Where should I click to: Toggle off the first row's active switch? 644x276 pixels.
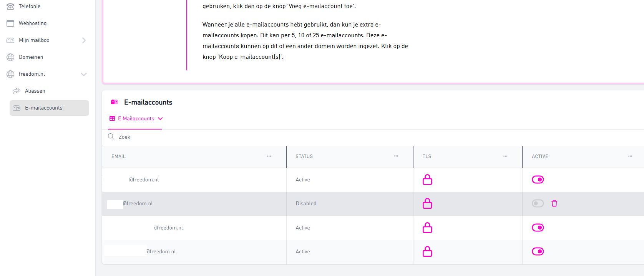tap(538, 180)
